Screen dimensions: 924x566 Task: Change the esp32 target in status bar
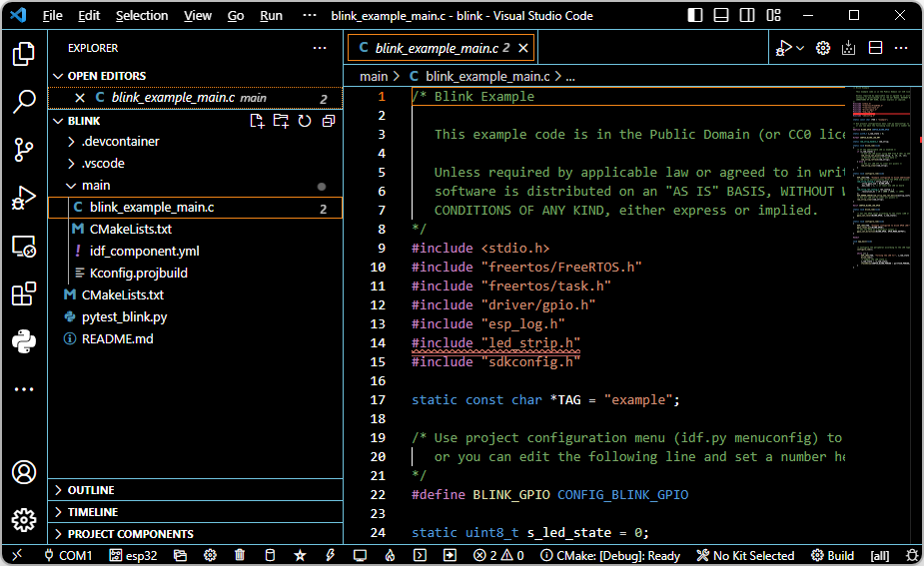[x=133, y=555]
